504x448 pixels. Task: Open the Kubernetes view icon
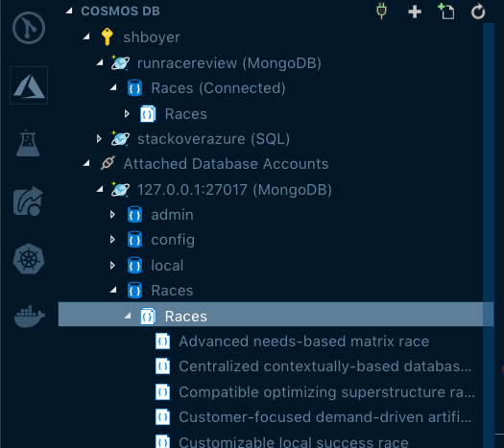pos(29,259)
